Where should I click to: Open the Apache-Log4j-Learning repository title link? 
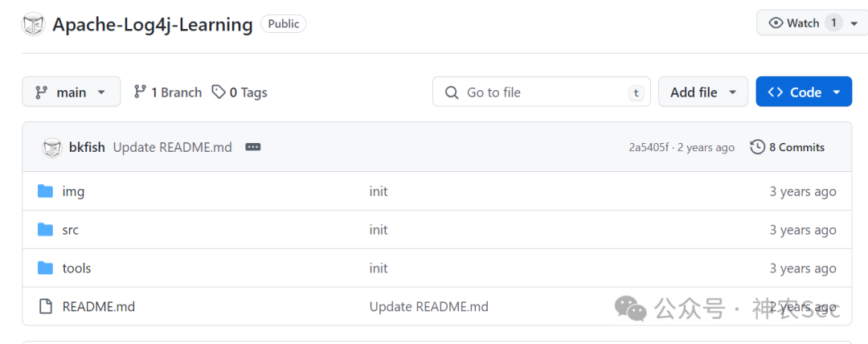point(152,24)
